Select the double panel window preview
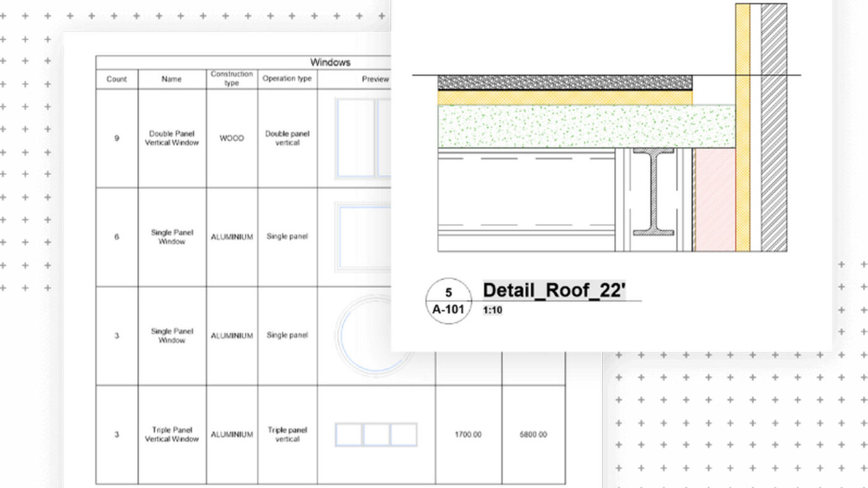 (x=362, y=138)
